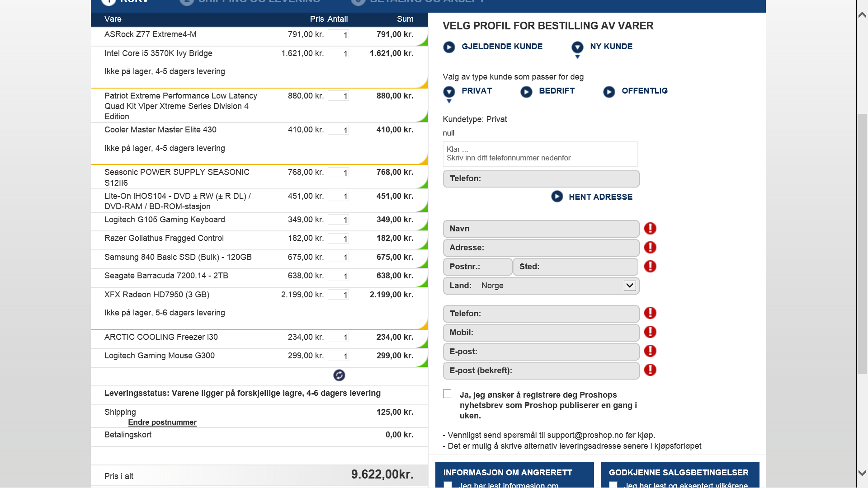
Task: Choose PRIVAT customer type
Action: pos(476,91)
